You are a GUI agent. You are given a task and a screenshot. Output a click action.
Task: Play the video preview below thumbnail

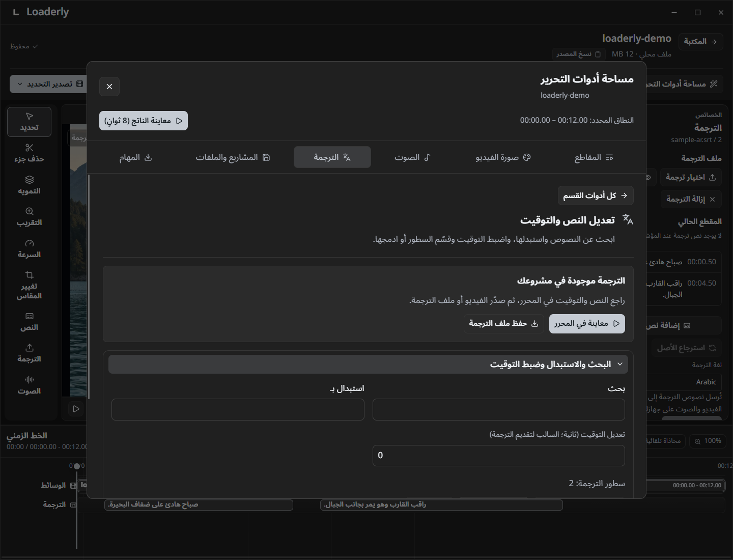click(76, 409)
